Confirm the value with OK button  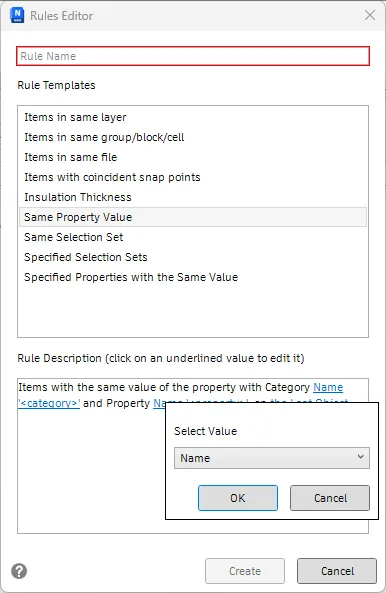click(238, 498)
